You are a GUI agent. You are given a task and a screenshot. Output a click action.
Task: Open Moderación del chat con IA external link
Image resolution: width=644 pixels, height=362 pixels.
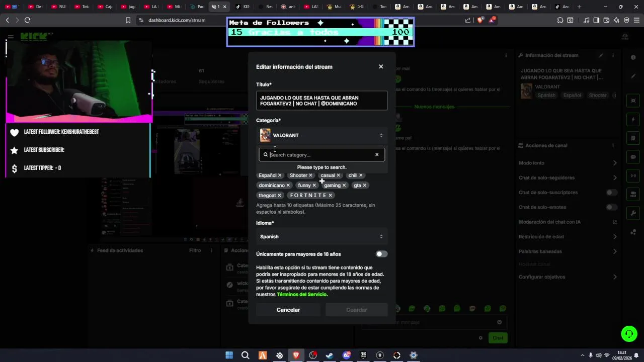pos(614,222)
